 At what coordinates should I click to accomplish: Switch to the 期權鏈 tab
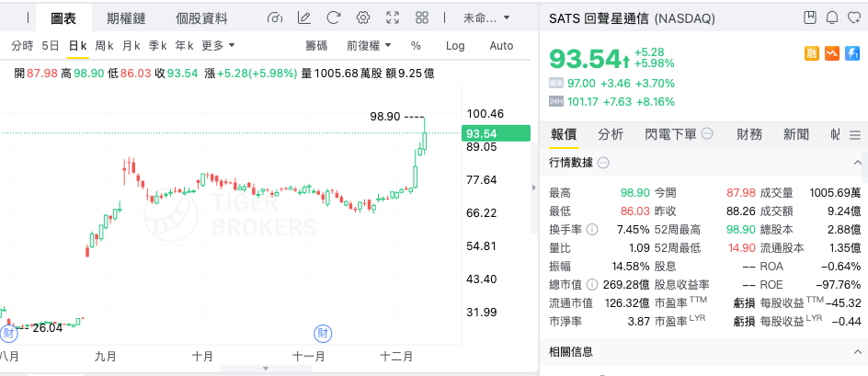pos(124,17)
